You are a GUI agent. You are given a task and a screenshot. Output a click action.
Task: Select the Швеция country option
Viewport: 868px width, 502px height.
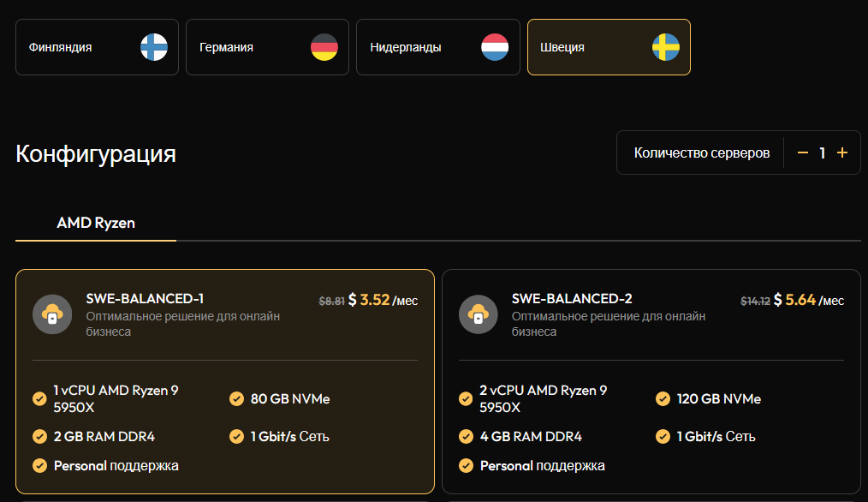pyautogui.click(x=609, y=47)
